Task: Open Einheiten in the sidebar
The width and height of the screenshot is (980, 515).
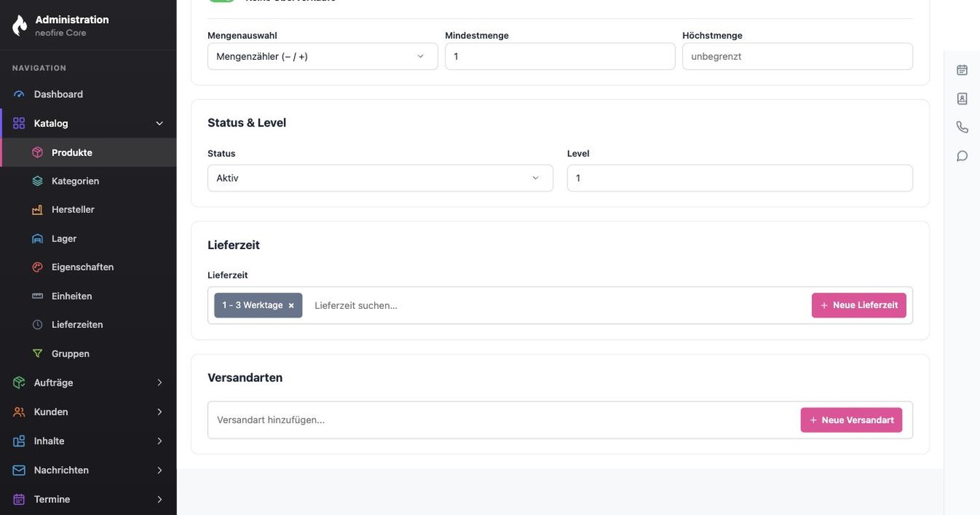Action: click(x=88, y=296)
